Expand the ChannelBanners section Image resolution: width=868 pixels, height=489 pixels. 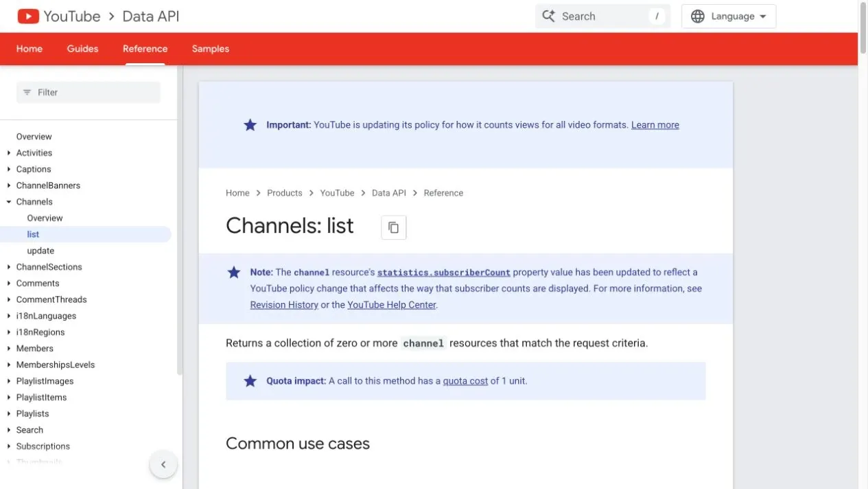pyautogui.click(x=9, y=186)
